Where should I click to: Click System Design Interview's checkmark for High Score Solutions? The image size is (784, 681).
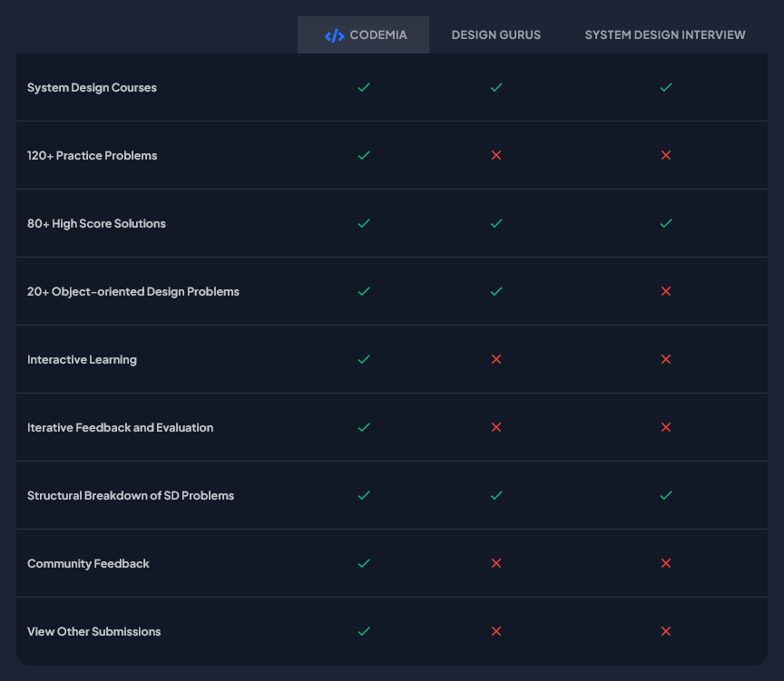[666, 224]
